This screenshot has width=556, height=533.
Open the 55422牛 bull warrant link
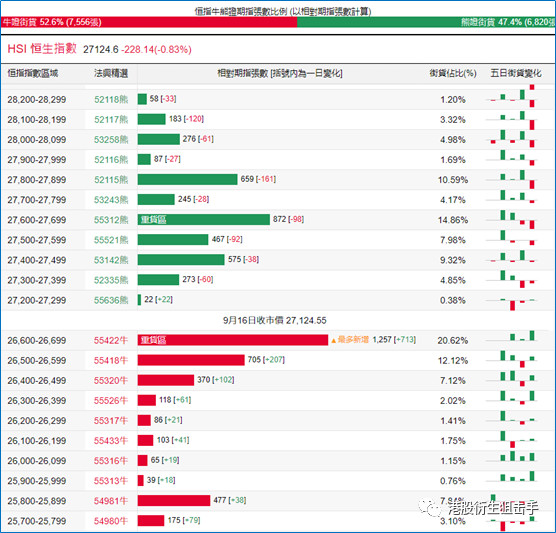[x=111, y=340]
